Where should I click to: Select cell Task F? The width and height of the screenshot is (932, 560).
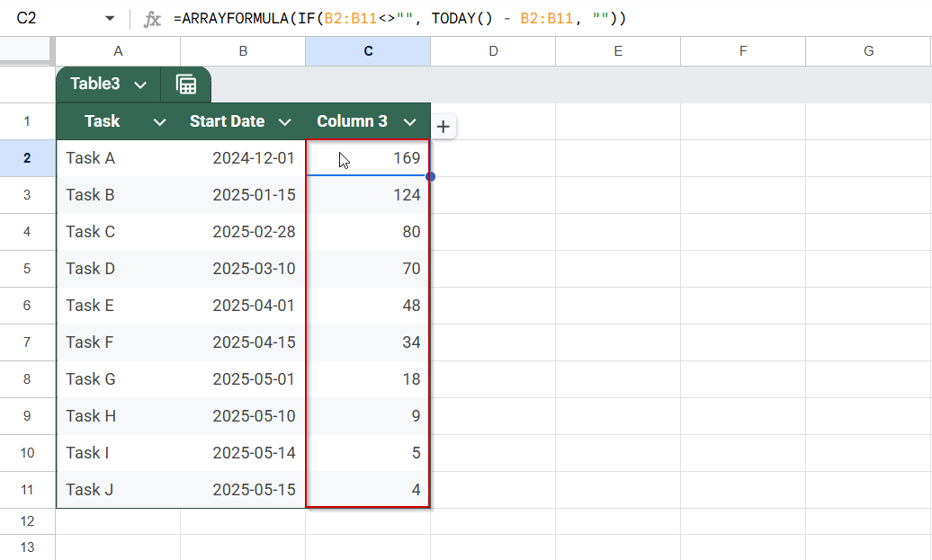click(x=118, y=342)
